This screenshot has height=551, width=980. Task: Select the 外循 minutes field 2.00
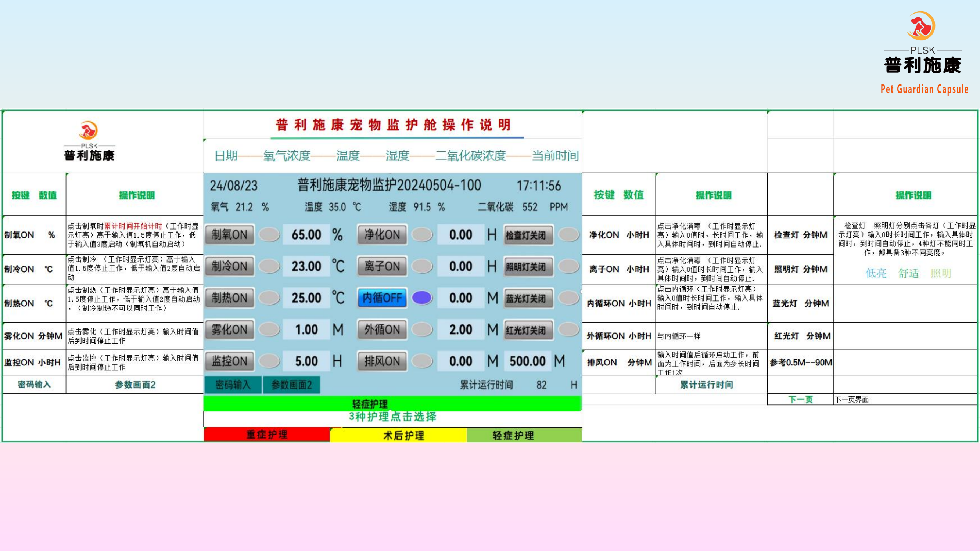tap(461, 329)
